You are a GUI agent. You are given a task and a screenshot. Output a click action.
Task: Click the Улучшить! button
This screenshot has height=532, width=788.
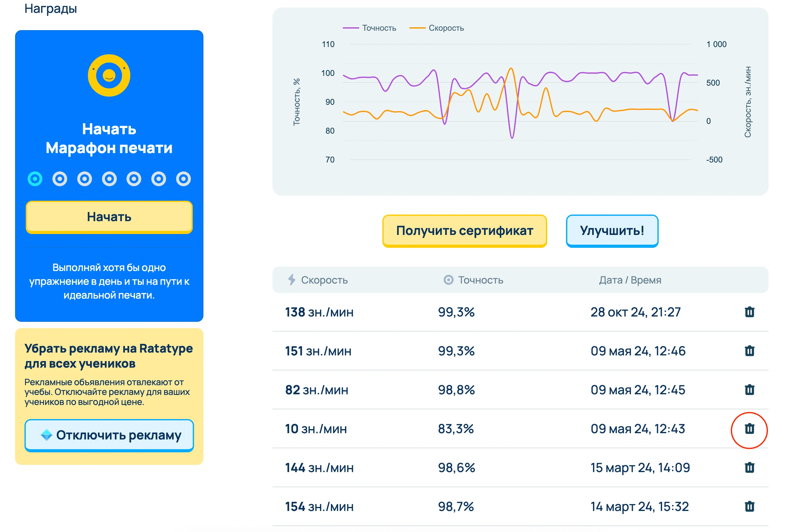[x=612, y=231]
